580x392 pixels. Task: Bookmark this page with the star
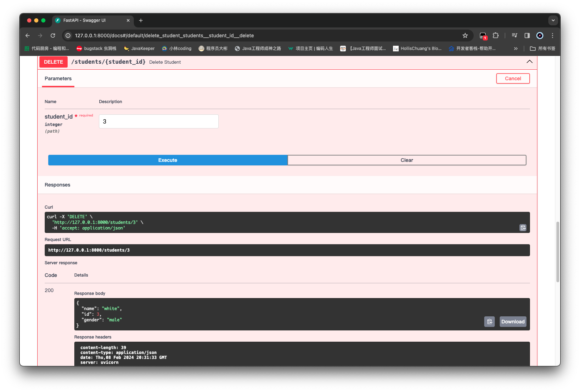pyautogui.click(x=465, y=36)
